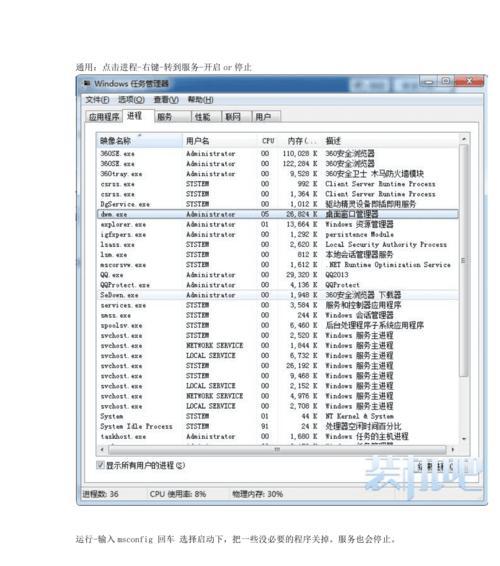Click the vertical scrollbar thumb
This screenshot has height=566, width=500.
click(464, 261)
